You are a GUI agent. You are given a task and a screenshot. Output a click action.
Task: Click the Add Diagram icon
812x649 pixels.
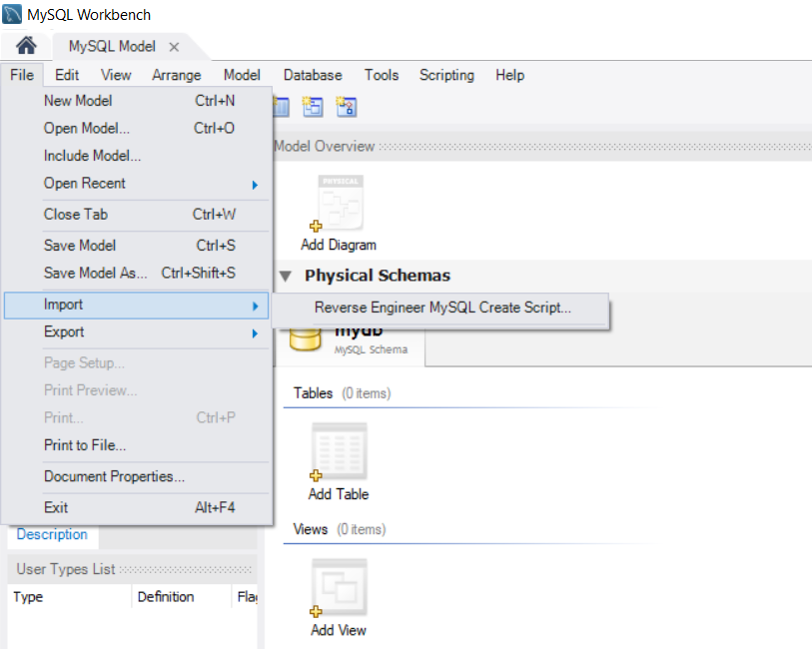[x=340, y=203]
